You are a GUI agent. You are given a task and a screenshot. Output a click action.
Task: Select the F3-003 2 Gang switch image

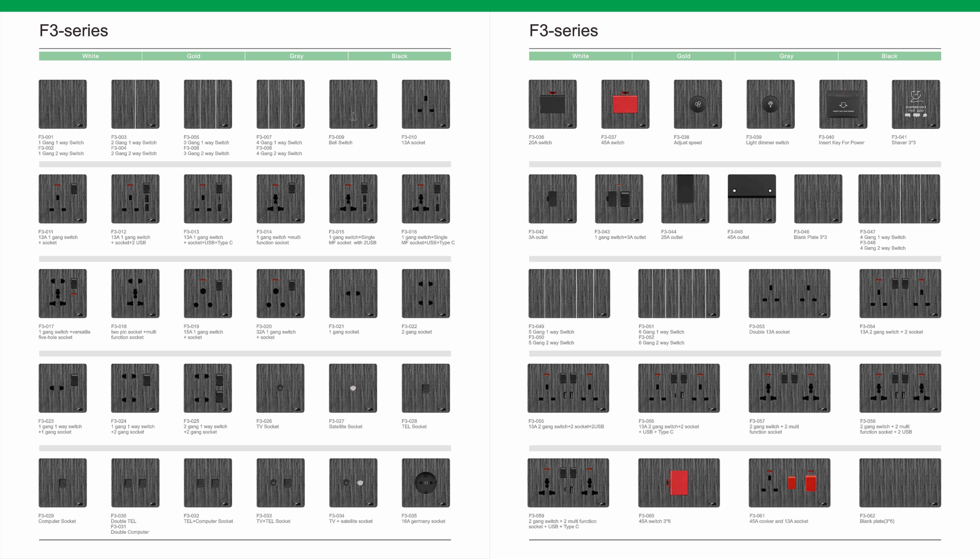click(135, 104)
